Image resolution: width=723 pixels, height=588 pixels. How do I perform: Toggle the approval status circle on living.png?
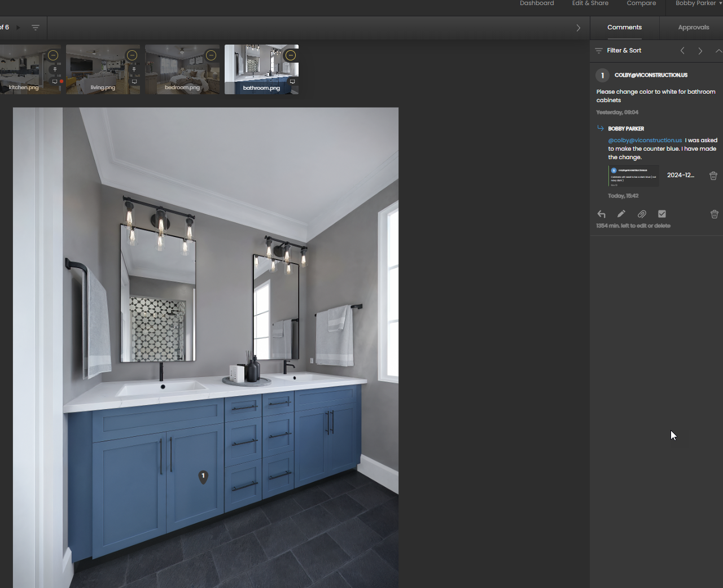[x=132, y=55]
